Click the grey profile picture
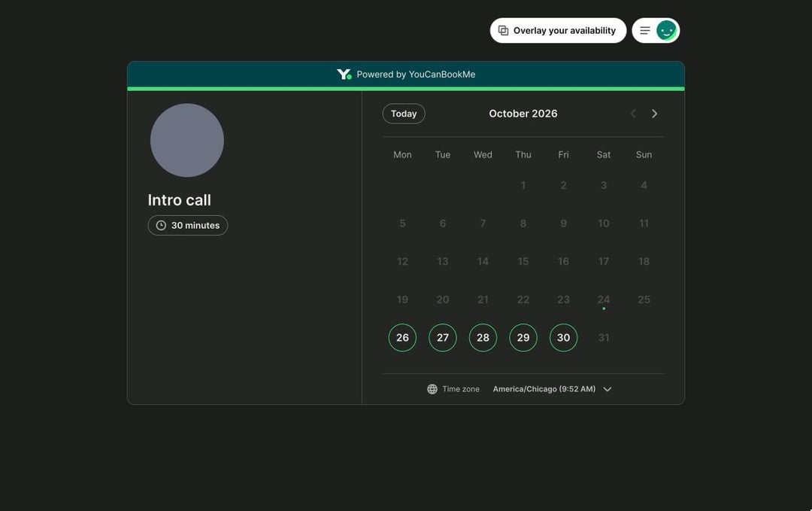The image size is (812, 511). pos(187,141)
